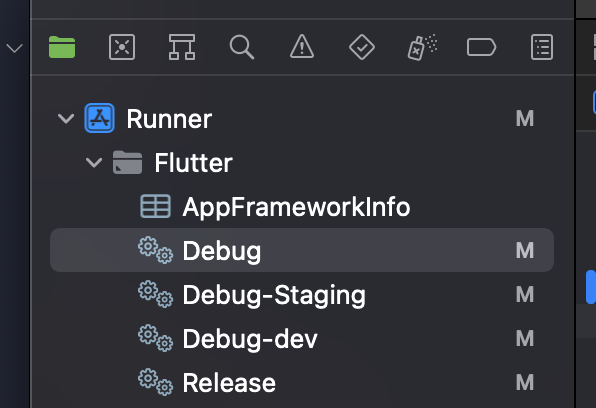
Task: Select the Debug configuration file
Action: coord(302,250)
